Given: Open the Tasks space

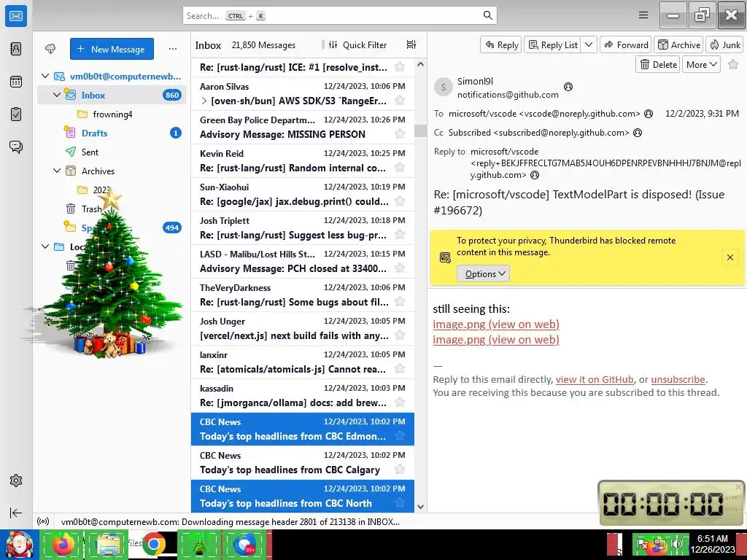Looking at the screenshot, I should pyautogui.click(x=16, y=114).
